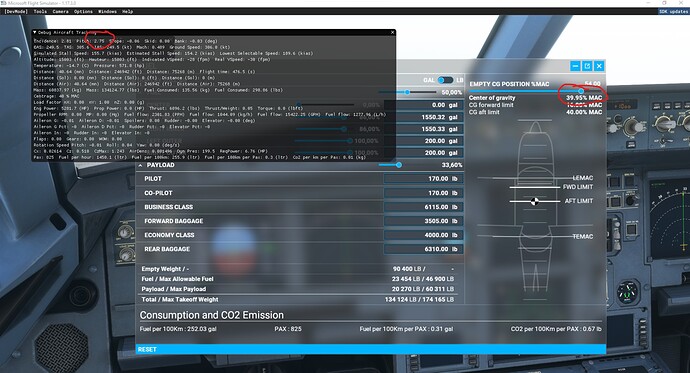The image size is (690, 373).
Task: Click the RESET button
Action: (147, 349)
